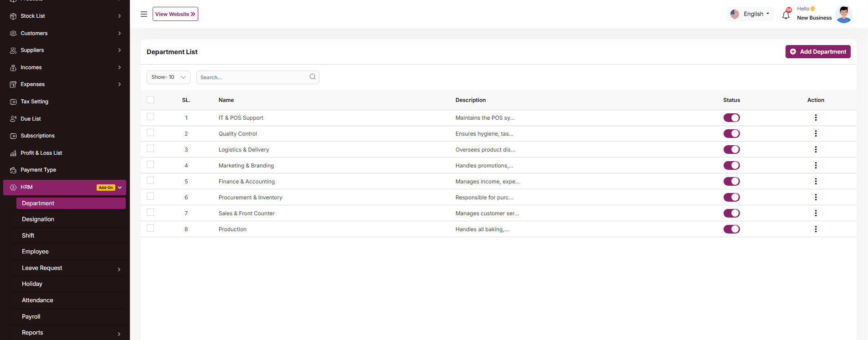Click the Add Department button

(x=817, y=52)
